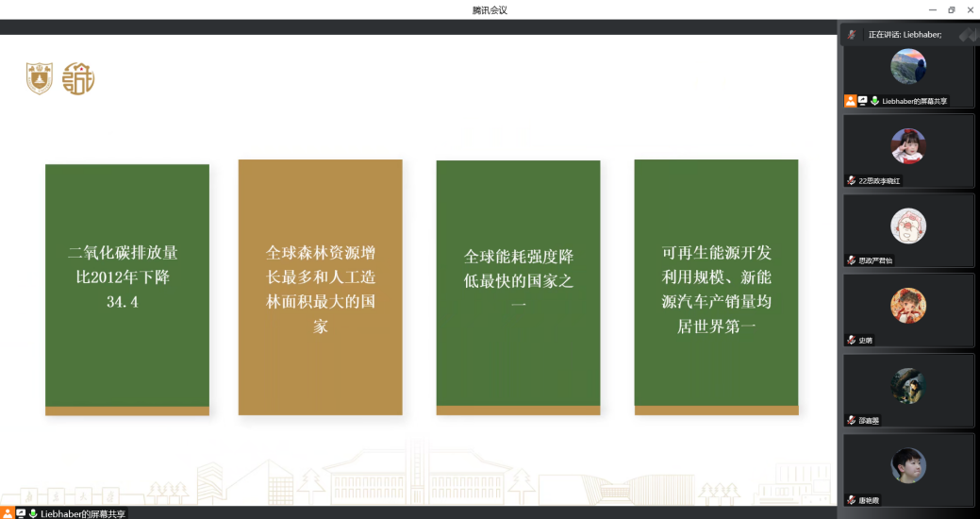Click the gold 全球森林资源 card
The width and height of the screenshot is (980, 519).
click(x=321, y=287)
